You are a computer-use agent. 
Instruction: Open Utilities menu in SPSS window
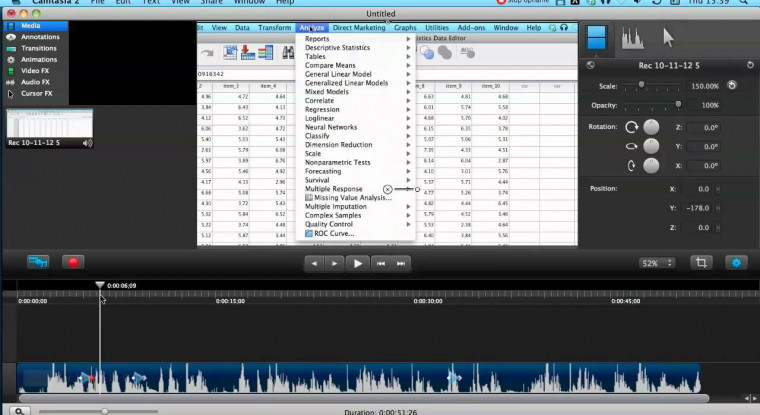coord(437,28)
